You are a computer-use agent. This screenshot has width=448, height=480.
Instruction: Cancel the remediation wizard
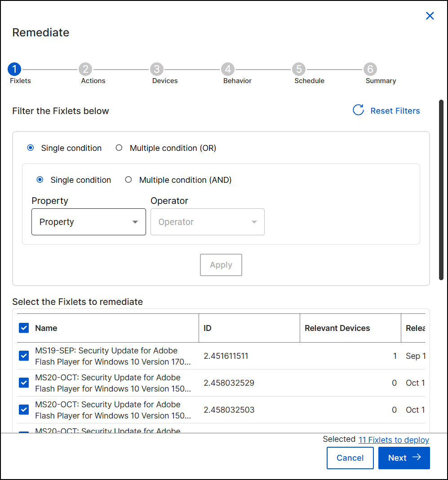pyautogui.click(x=350, y=458)
